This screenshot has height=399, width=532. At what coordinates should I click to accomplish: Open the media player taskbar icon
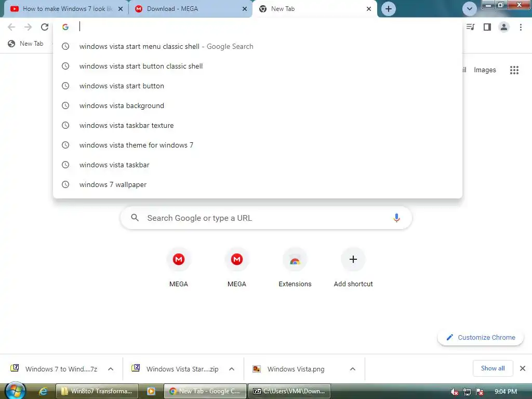pos(151,391)
